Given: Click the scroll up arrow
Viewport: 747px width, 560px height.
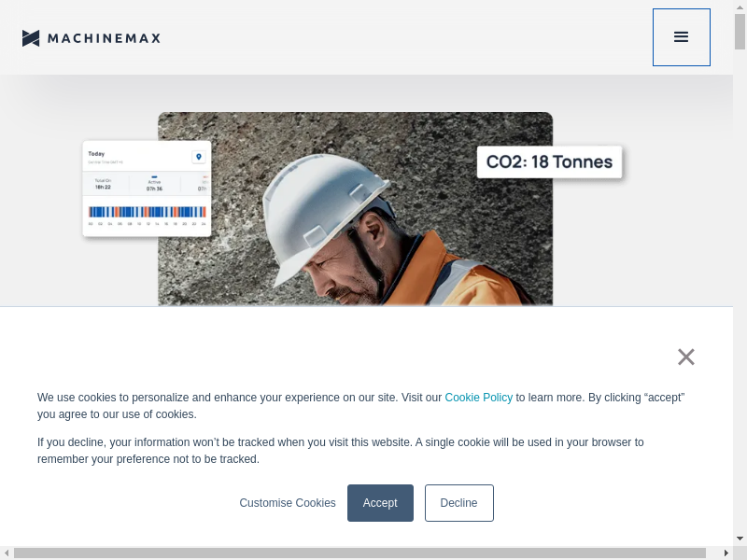Looking at the screenshot, I should coord(740,6).
